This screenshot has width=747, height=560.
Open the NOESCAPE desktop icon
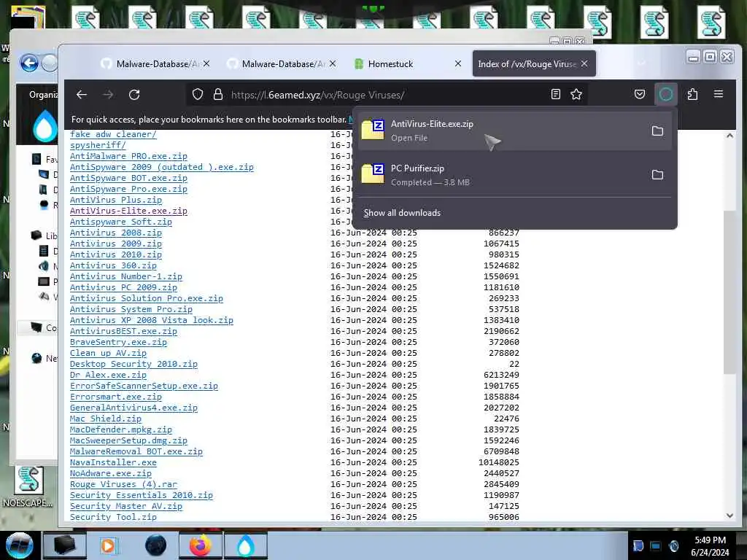pos(28,486)
